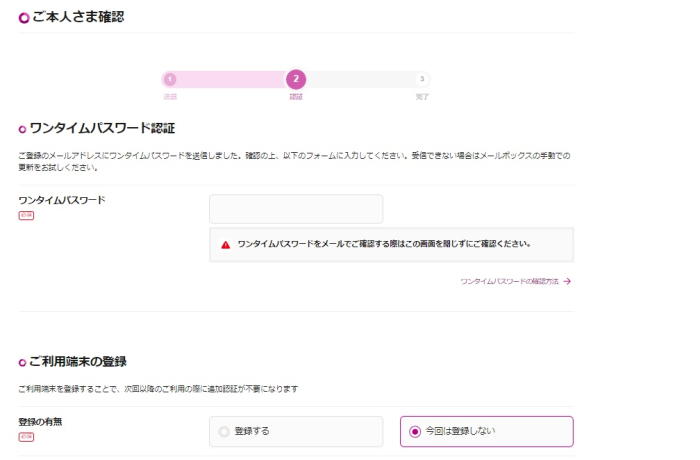Click the active step 2 circle
Image resolution: width=700 pixels, height=460 pixels.
click(296, 79)
